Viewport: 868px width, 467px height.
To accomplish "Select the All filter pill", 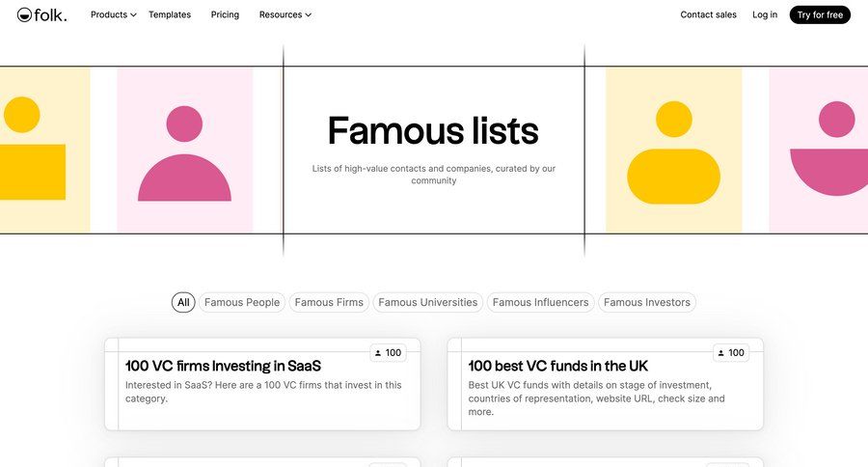I will click(x=183, y=302).
